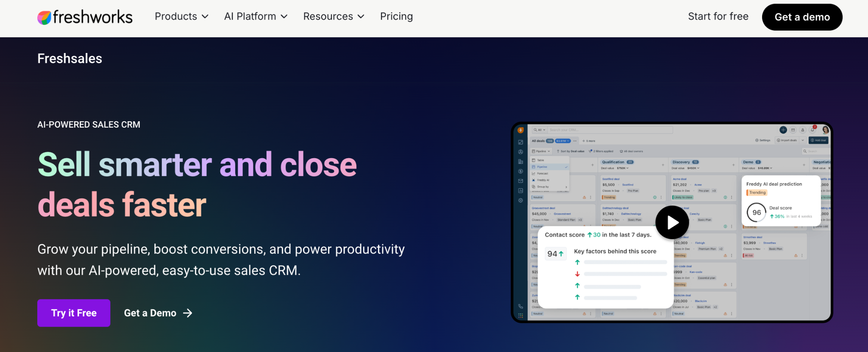The width and height of the screenshot is (868, 352).
Task: Click the purple Try it Free button
Action: point(74,313)
